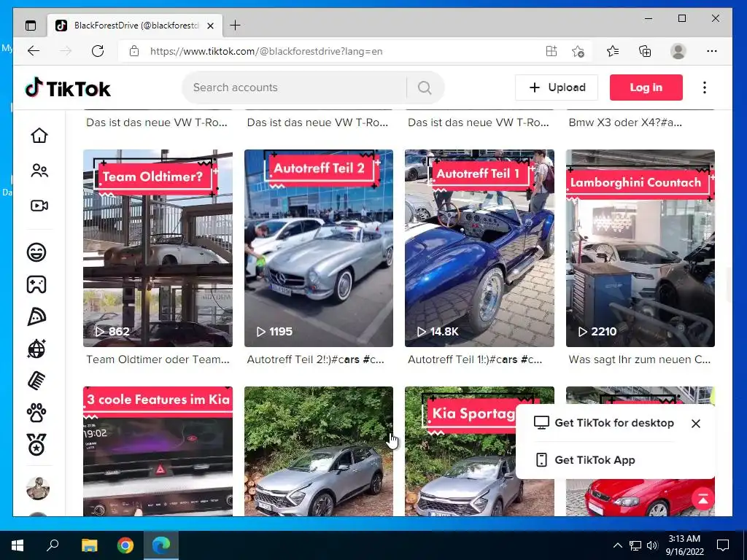Click caption 'Was sagt Ihr zum neuen C...'
This screenshot has height=560, width=747.
639,359
